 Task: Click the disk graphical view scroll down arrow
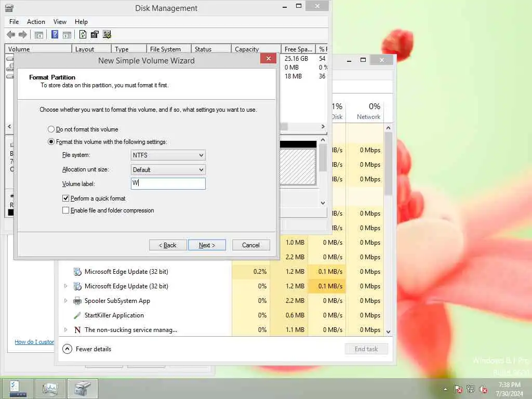(323, 203)
